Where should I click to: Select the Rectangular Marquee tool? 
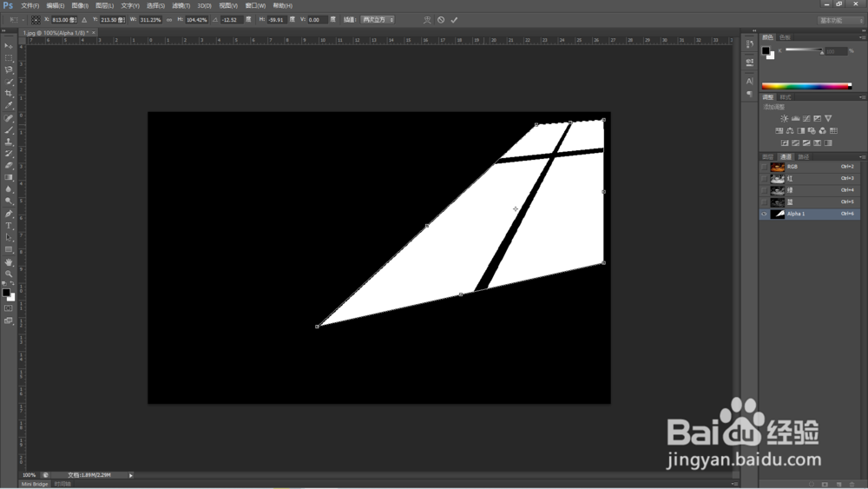pos(9,58)
